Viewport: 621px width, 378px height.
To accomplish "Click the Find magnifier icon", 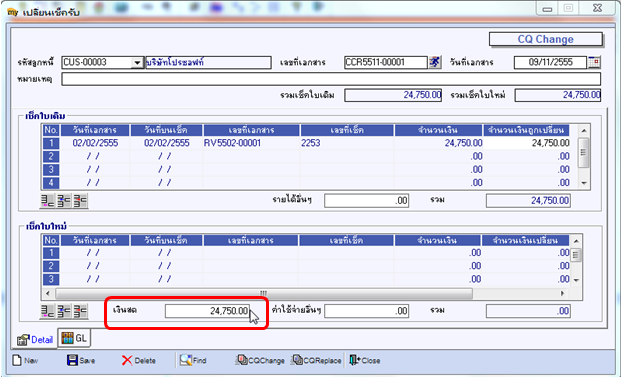I will pos(185,360).
